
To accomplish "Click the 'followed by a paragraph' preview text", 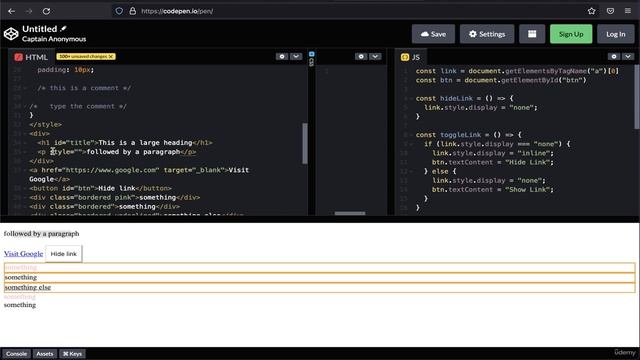I will [42, 233].
